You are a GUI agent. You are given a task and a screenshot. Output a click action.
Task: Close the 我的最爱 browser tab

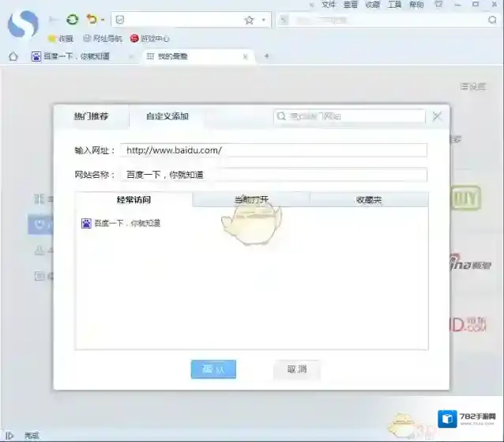click(245, 57)
